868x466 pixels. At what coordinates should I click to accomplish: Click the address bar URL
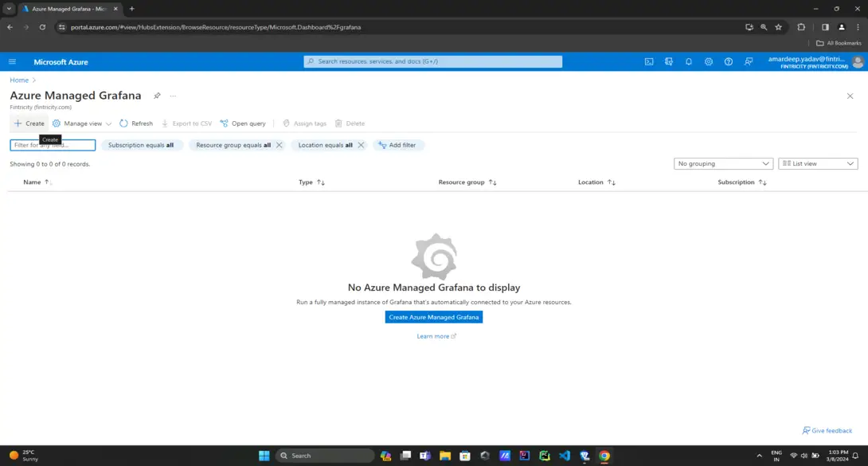click(216, 27)
